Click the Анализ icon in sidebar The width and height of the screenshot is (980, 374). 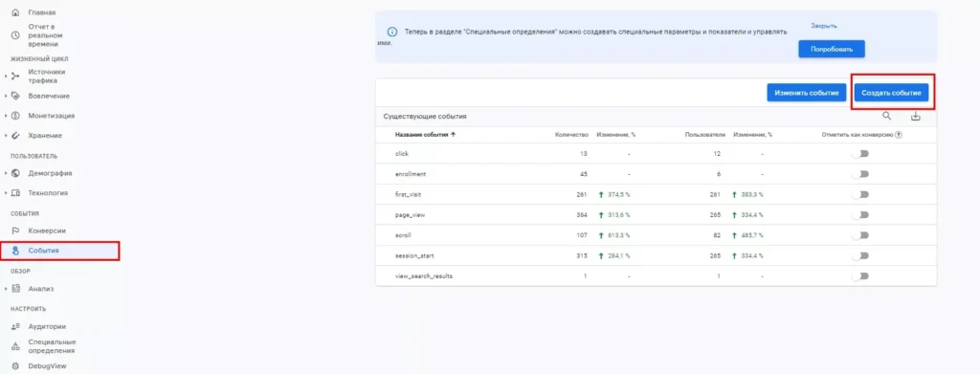[x=15, y=289]
